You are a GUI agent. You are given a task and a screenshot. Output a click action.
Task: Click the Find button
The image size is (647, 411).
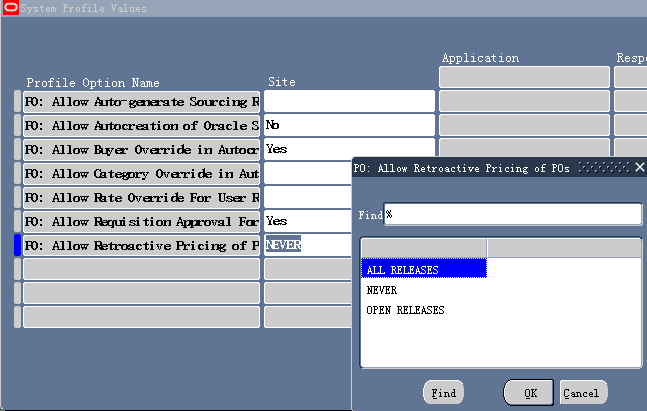coord(444,392)
